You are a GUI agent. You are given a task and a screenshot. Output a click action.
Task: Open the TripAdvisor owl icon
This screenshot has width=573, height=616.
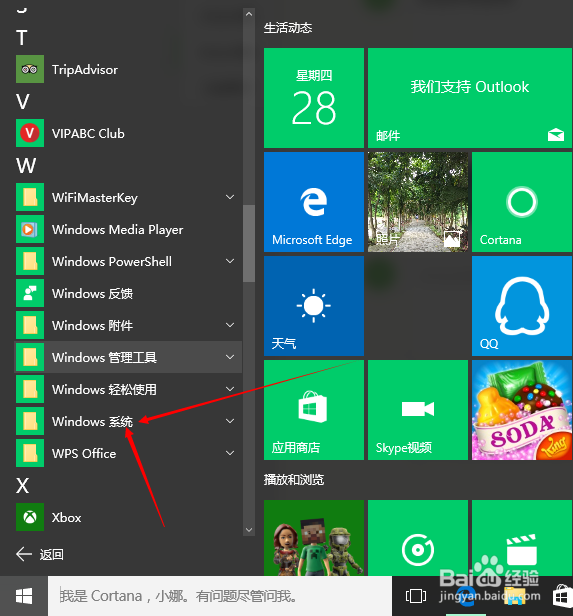pos(30,69)
